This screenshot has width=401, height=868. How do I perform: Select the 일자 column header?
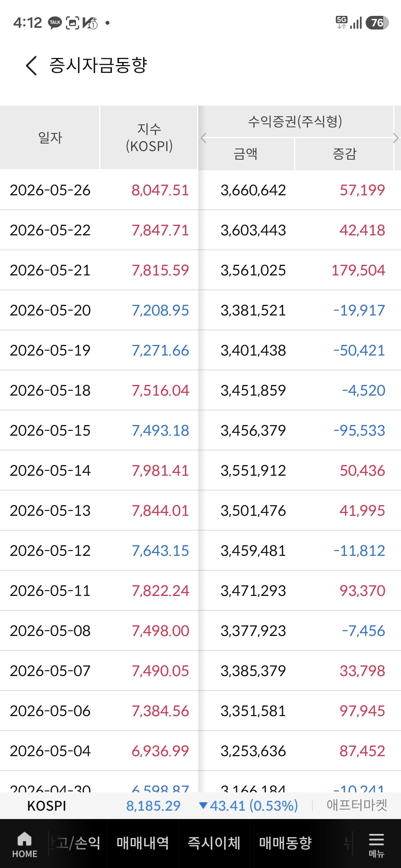click(50, 137)
